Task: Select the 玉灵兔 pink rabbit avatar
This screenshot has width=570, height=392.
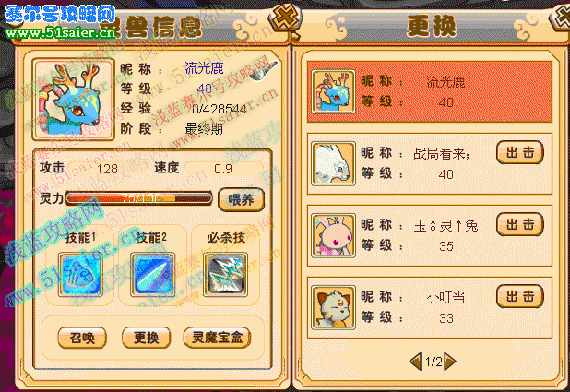Action: 333,235
